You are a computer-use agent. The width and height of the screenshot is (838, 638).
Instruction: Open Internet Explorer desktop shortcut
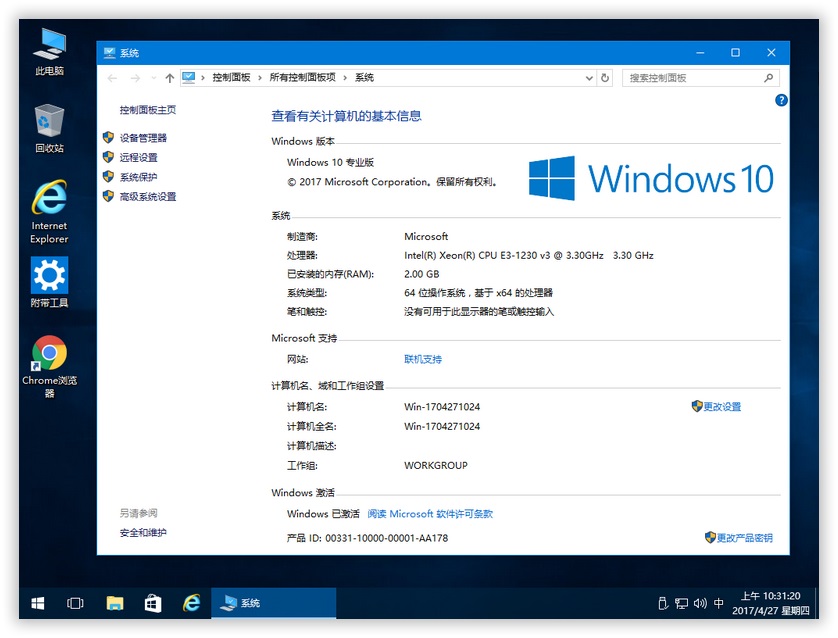(49, 212)
